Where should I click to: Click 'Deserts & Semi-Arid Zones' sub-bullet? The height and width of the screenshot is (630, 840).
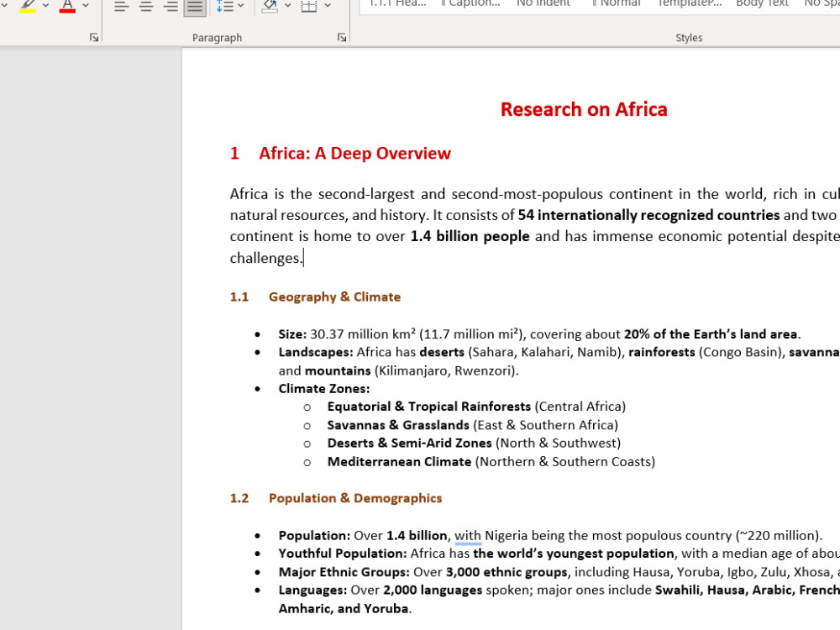(409, 443)
